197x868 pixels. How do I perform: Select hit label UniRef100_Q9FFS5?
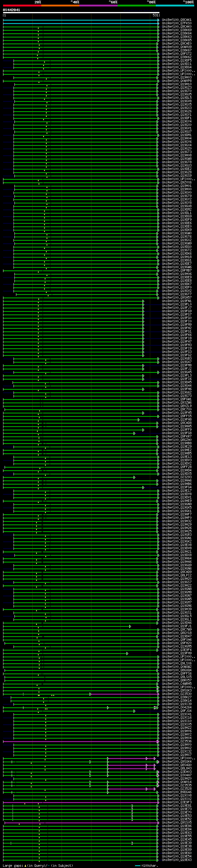177,417
